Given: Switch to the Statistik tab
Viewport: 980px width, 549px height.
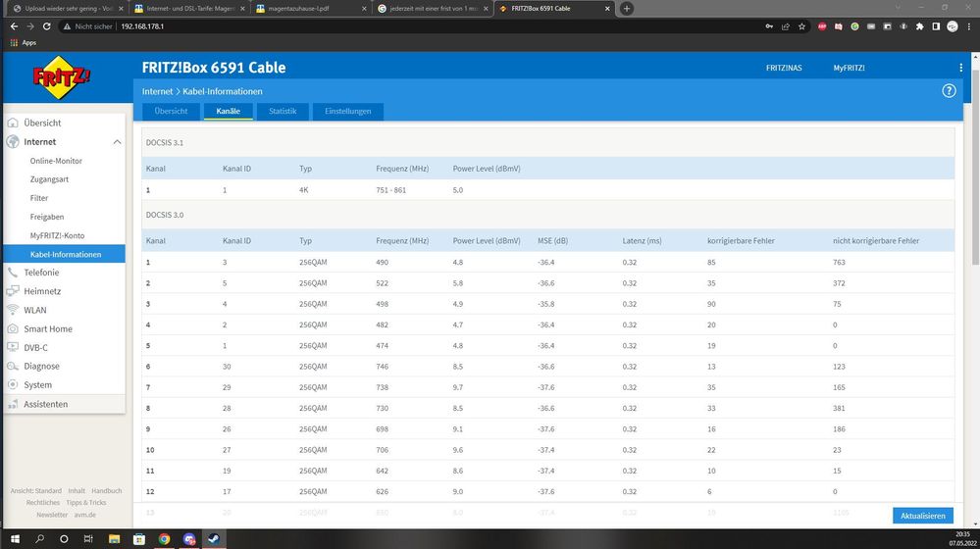Looking at the screenshot, I should tap(283, 112).
